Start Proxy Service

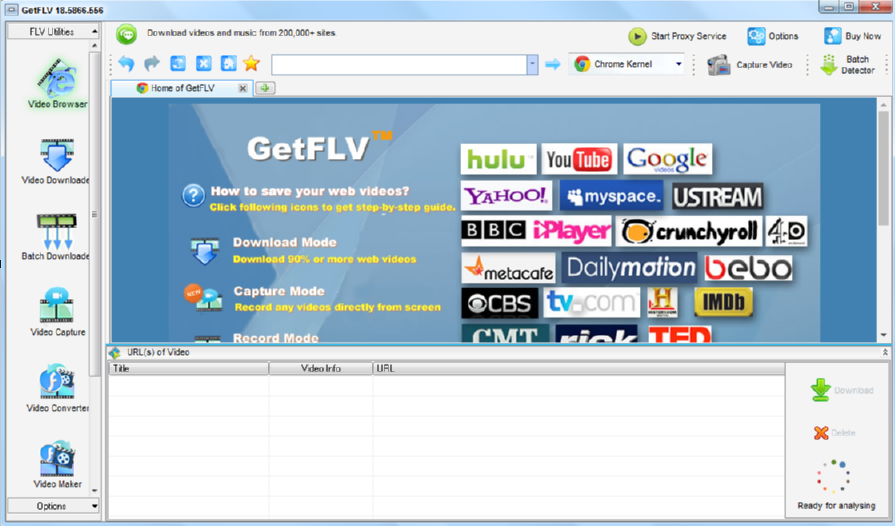(x=678, y=36)
